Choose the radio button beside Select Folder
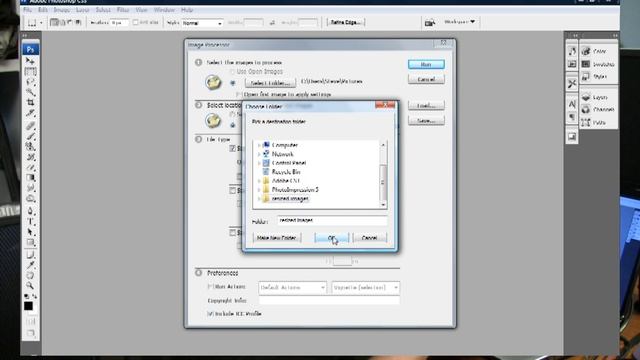 pos(233,83)
